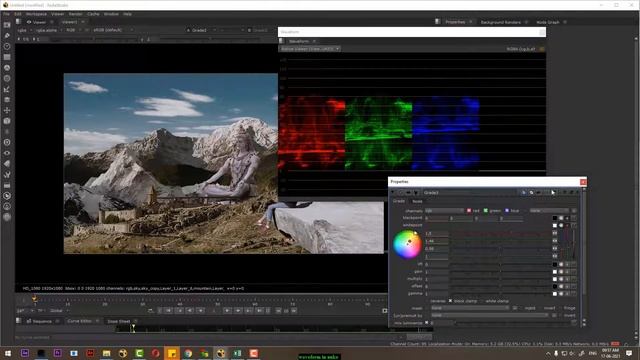The image size is (640, 360).
Task: Open the Render menu
Action: coord(76,14)
